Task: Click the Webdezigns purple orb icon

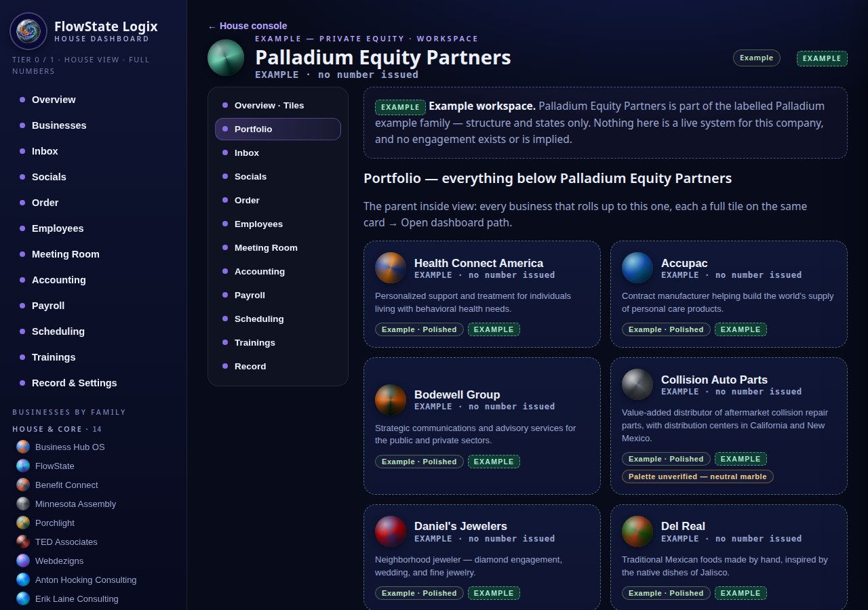Action: point(23,561)
